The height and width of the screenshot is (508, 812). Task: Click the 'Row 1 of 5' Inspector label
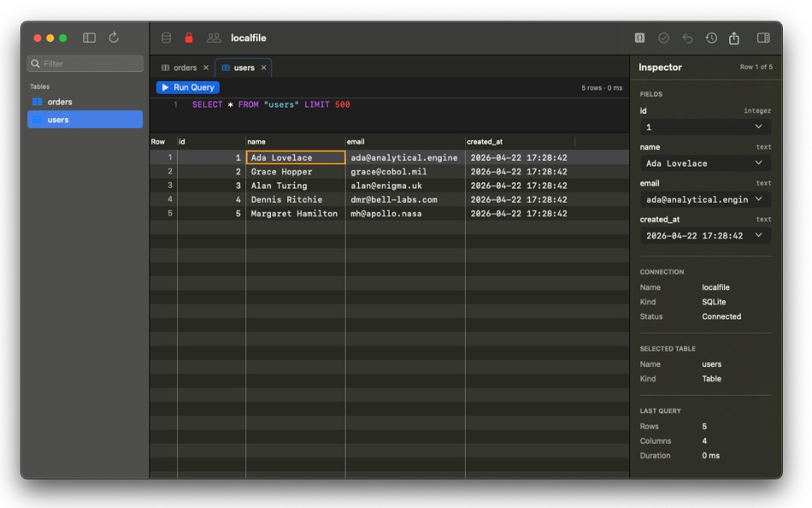(x=756, y=67)
